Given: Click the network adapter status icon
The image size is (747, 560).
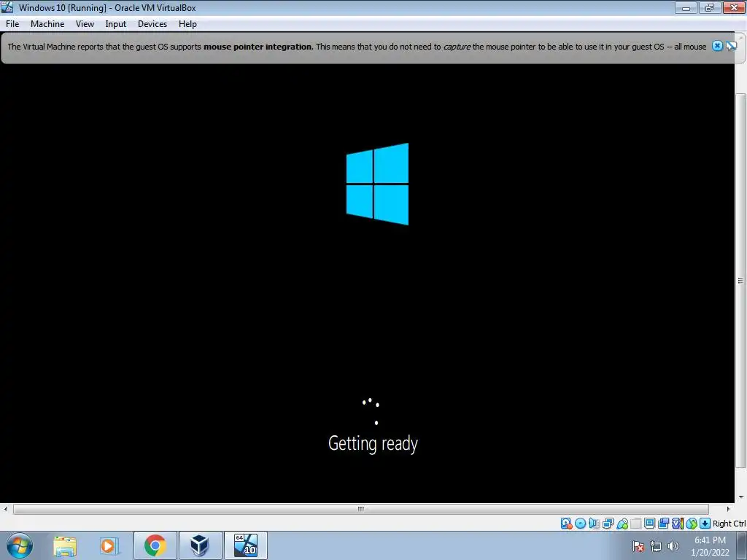Looking at the screenshot, I should [x=608, y=524].
